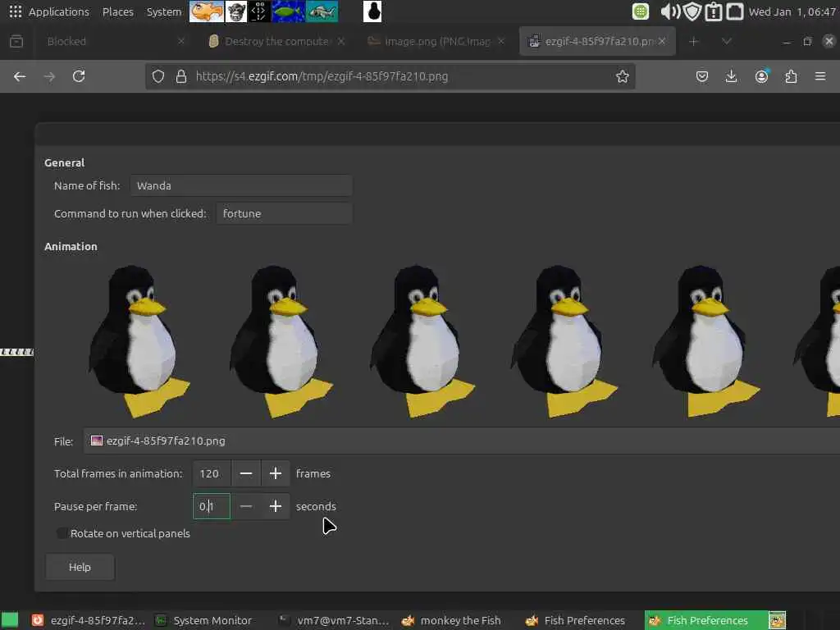
Task: Go back in Firefox
Action: (x=20, y=76)
